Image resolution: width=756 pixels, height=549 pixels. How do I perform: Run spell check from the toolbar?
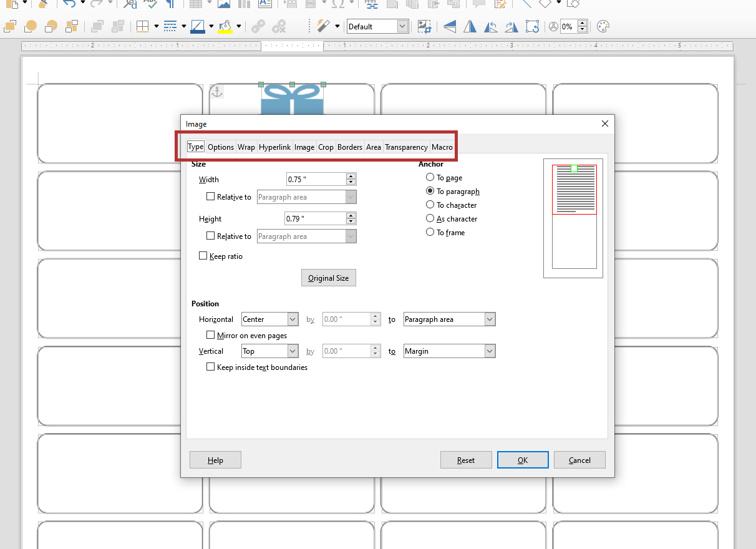coord(150,4)
